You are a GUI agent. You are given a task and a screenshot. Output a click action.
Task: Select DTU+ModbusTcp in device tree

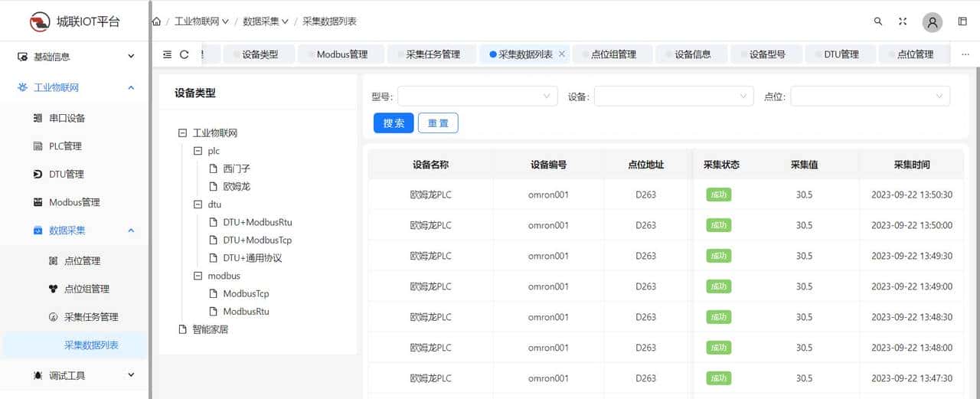pos(257,240)
